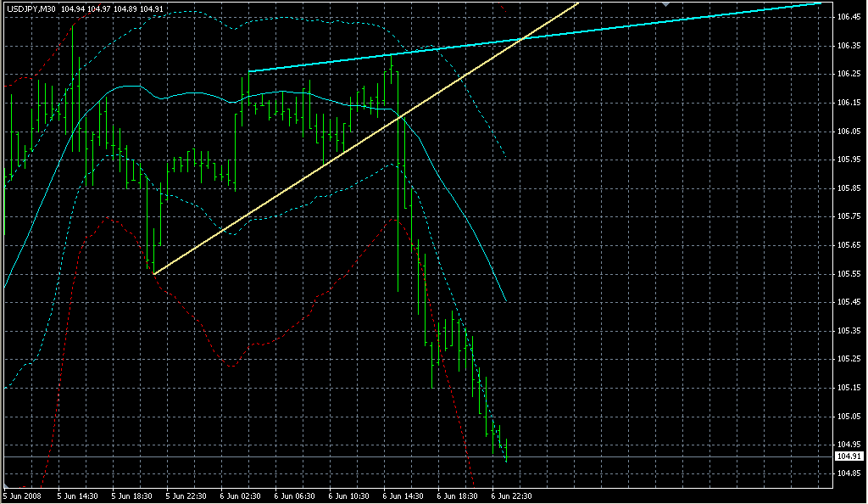Click the 5 Jun 2008 date label
Image resolution: width=868 pixels, height=504 pixels.
(x=22, y=496)
